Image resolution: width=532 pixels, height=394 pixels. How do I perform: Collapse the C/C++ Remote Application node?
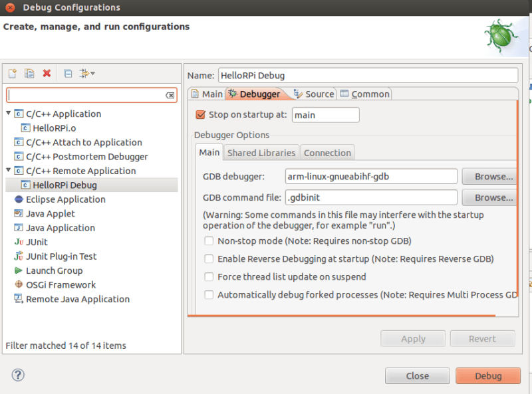tap(9, 171)
